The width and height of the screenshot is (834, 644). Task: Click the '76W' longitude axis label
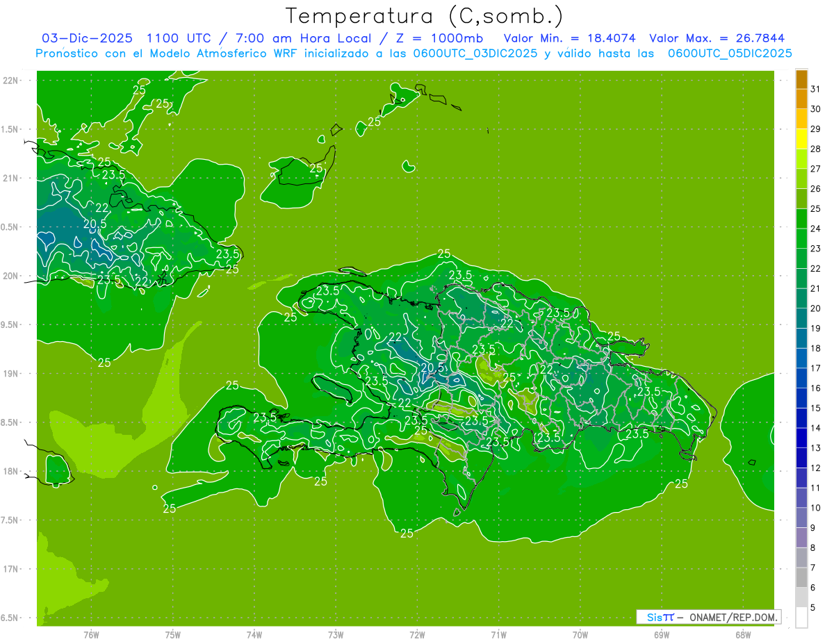coord(91,635)
